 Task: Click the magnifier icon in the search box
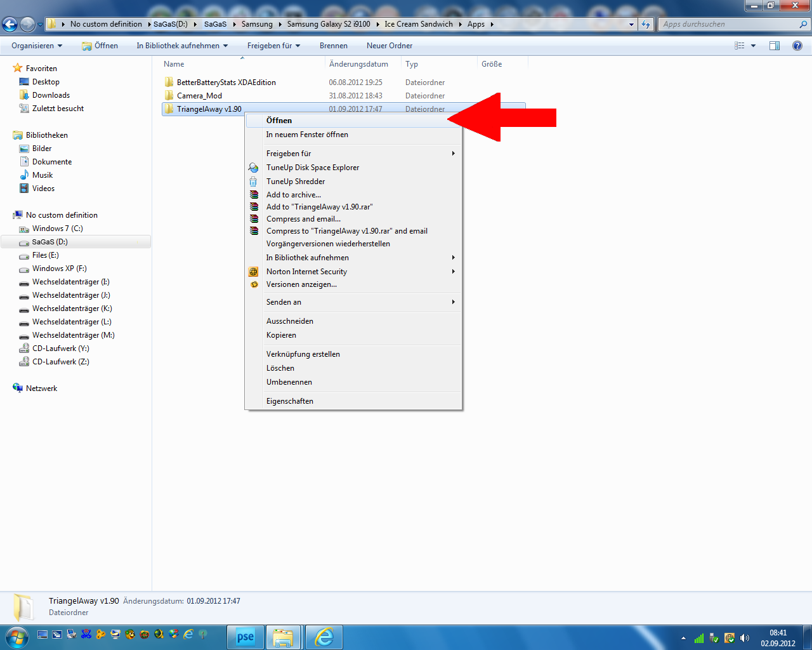(804, 24)
